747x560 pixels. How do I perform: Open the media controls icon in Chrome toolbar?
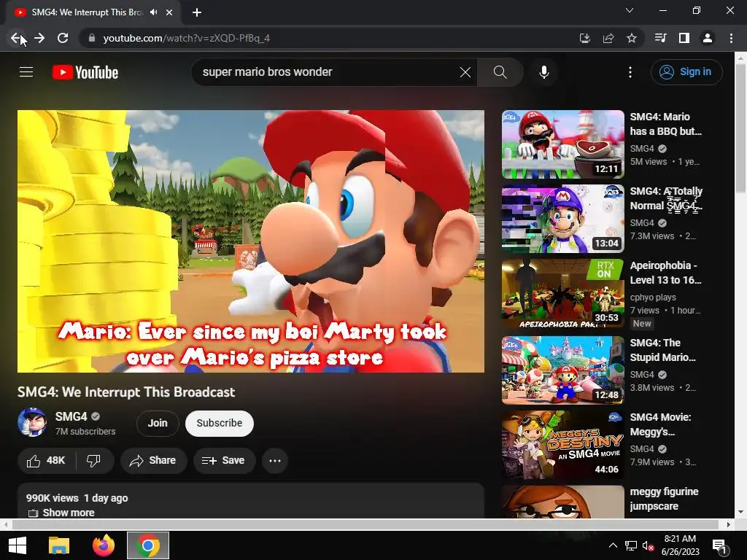coord(661,38)
